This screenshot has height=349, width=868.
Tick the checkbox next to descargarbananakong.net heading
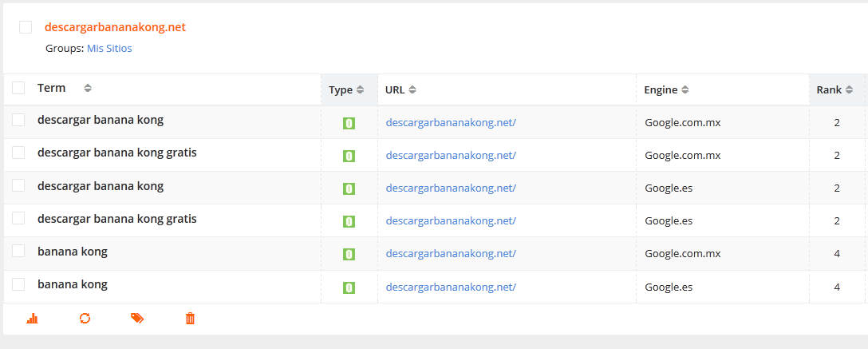26,27
